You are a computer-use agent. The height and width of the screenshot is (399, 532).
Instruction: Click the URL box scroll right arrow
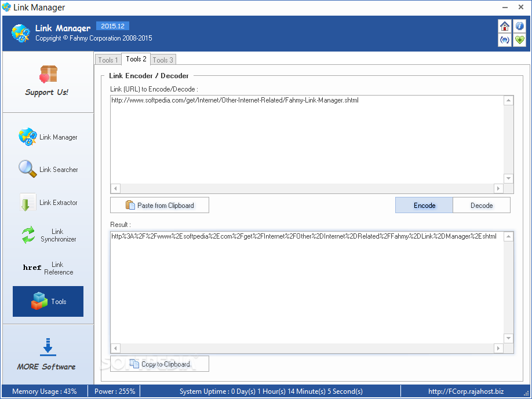pos(498,188)
